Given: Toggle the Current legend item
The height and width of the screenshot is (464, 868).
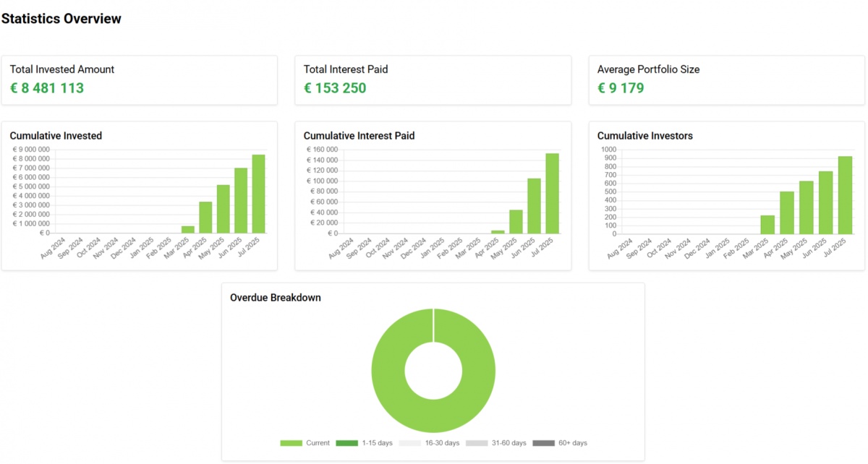Looking at the screenshot, I should pos(305,443).
